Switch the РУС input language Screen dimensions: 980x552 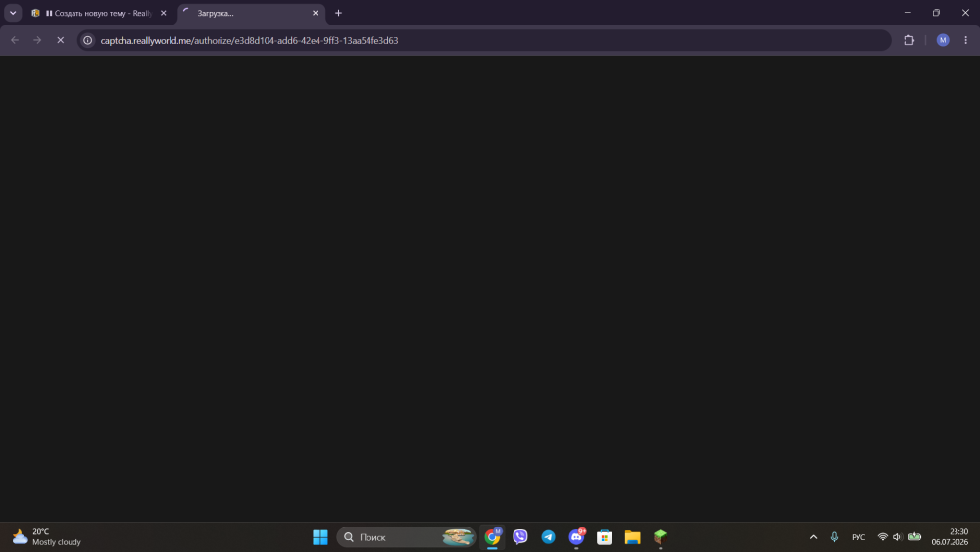click(858, 537)
